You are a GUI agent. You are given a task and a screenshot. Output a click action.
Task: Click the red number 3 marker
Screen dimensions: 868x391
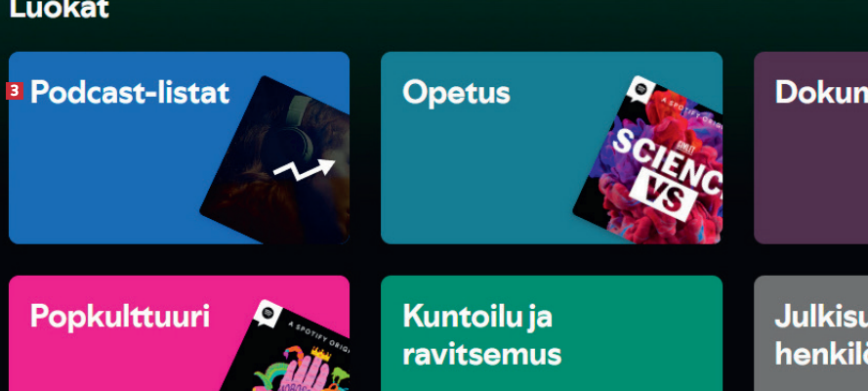pyautogui.click(x=15, y=91)
